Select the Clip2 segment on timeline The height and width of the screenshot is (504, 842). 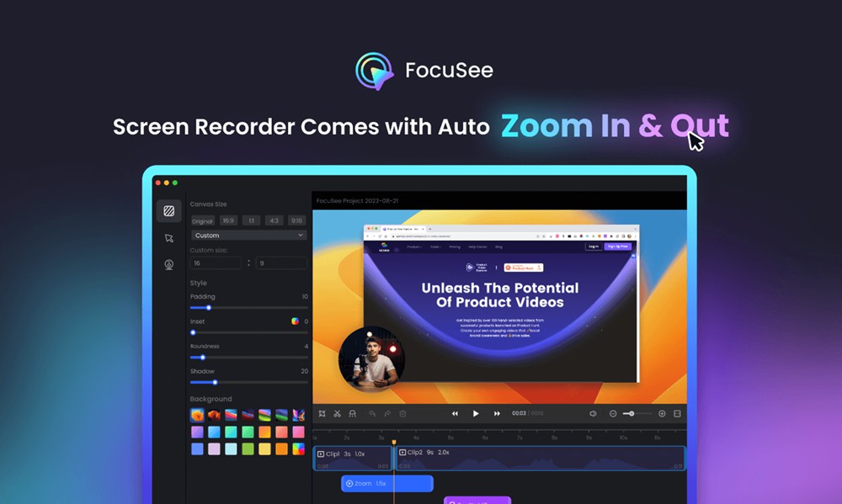pos(541,459)
